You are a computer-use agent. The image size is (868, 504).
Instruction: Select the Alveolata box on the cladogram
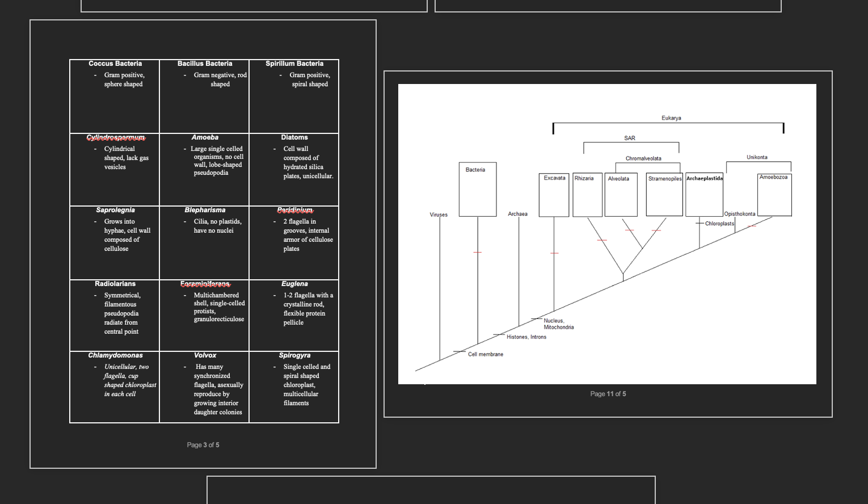click(x=621, y=195)
